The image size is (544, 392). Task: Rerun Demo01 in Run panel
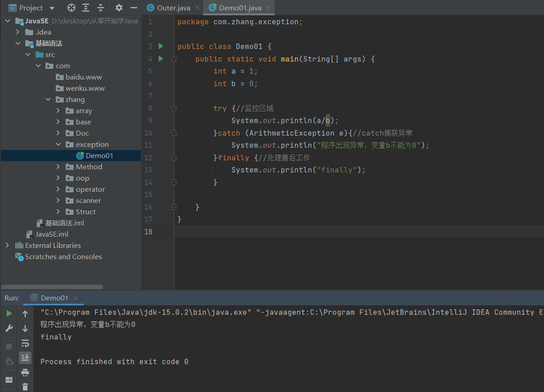9,313
